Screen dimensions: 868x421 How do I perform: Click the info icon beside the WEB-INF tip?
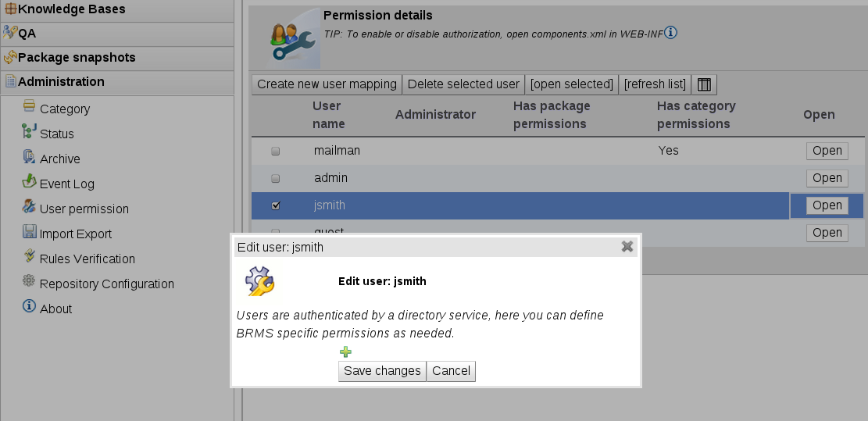click(670, 33)
